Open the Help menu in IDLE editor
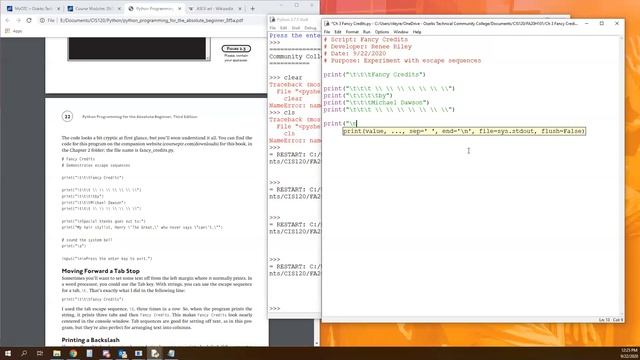Screen dimensions: 640x360 [417, 32]
